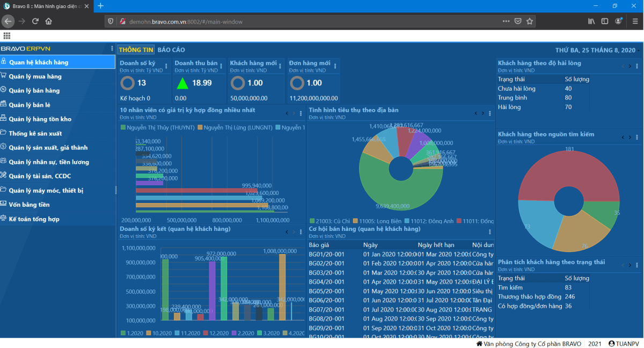Go to next page of Khách hàng theo độ hài lòng

tap(630, 66)
